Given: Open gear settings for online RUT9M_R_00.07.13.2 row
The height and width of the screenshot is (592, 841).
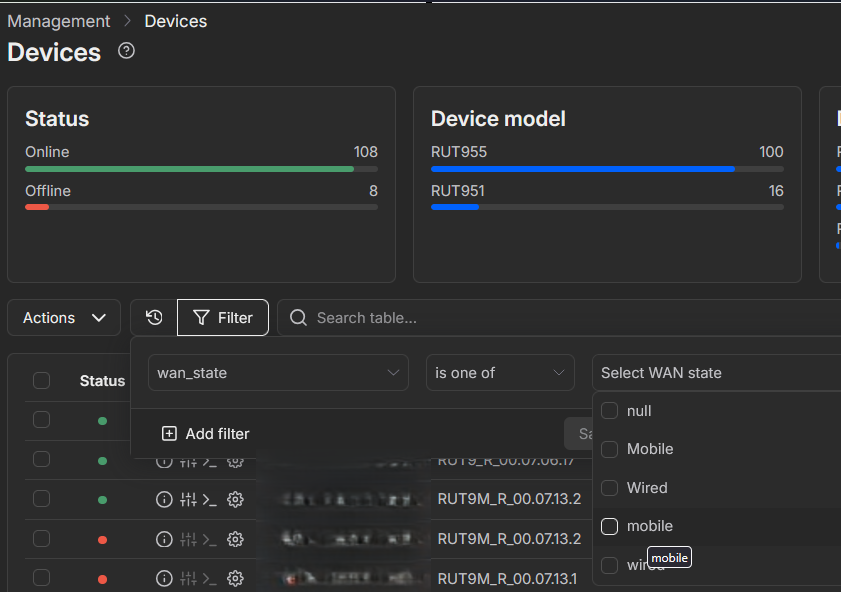Looking at the screenshot, I should [x=235, y=499].
